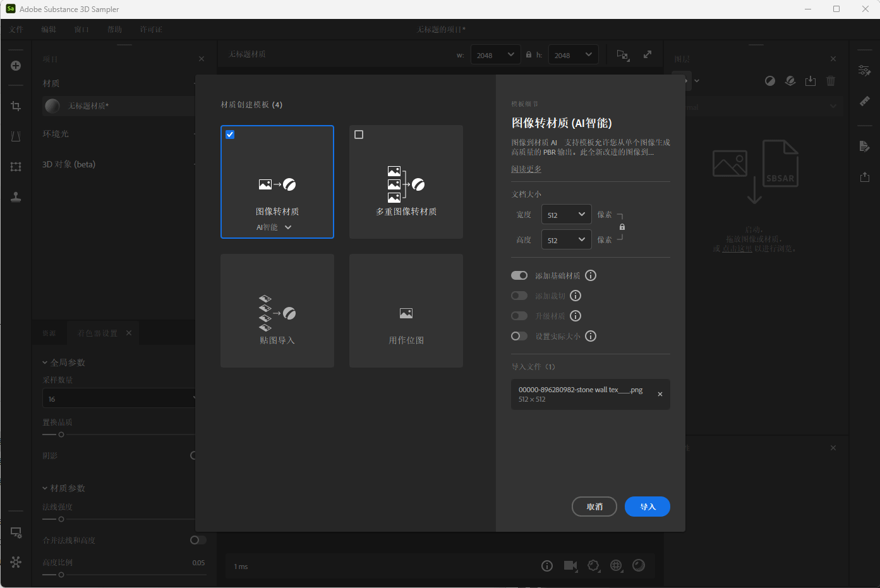The height and width of the screenshot is (588, 880).
Task: Click the 导入 button
Action: 648,507
